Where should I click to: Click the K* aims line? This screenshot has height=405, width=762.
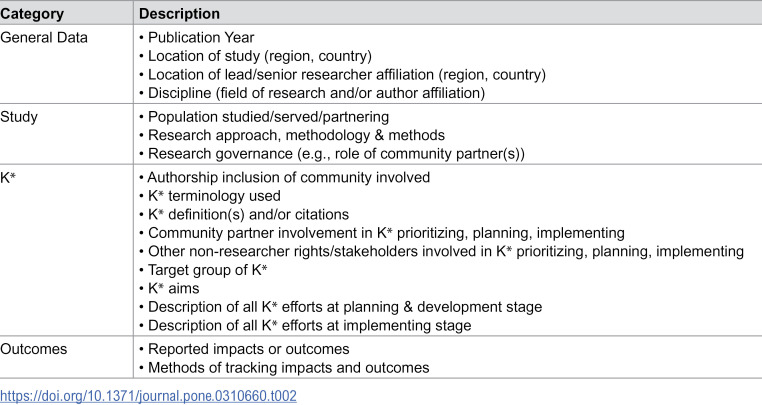(x=169, y=288)
